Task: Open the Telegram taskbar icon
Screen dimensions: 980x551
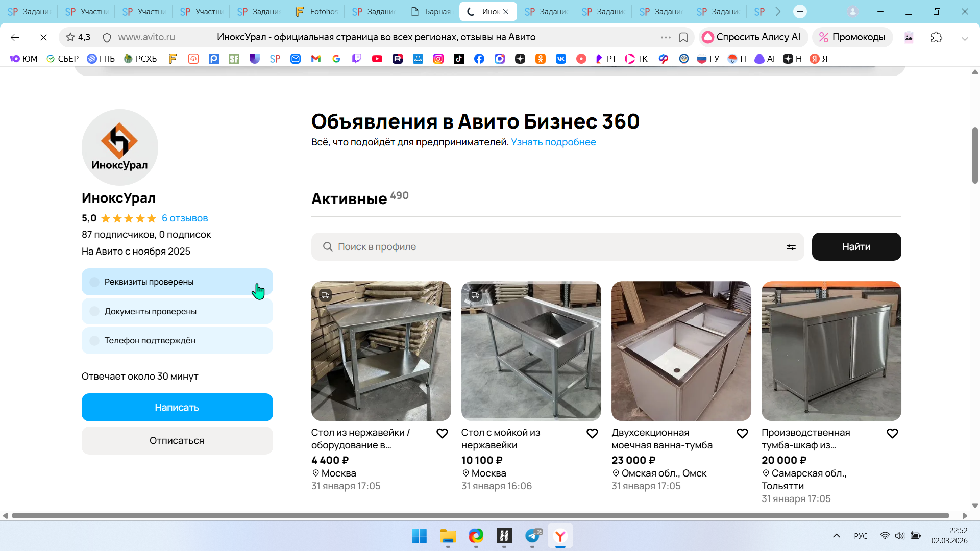Action: pos(532,536)
